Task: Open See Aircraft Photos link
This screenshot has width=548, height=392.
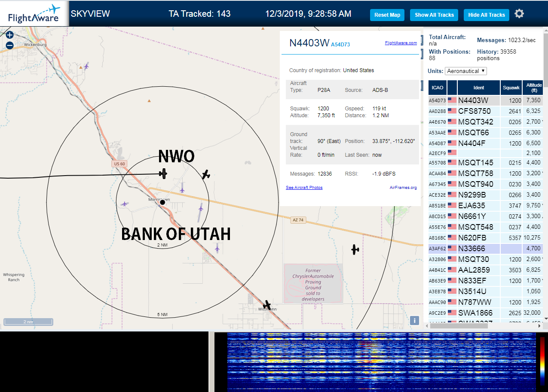Action: coord(304,188)
